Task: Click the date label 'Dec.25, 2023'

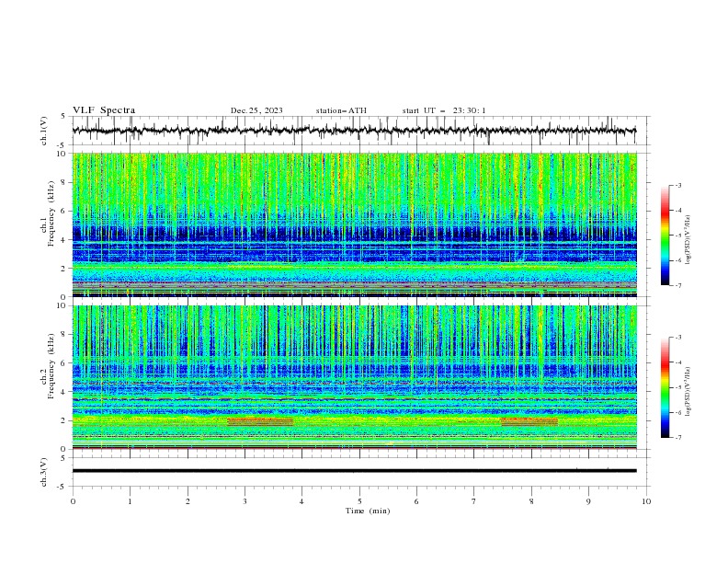Action: [256, 110]
